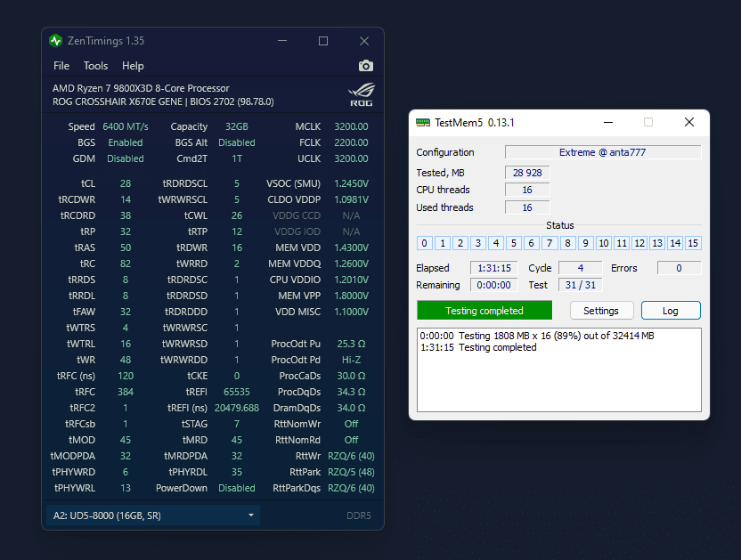Open the Help menu in ZenTimings
The height and width of the screenshot is (560, 741).
click(133, 66)
